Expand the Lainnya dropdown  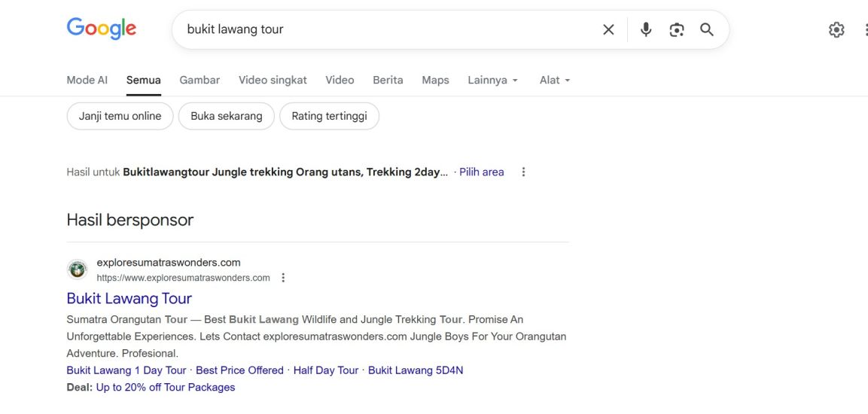[x=492, y=80]
